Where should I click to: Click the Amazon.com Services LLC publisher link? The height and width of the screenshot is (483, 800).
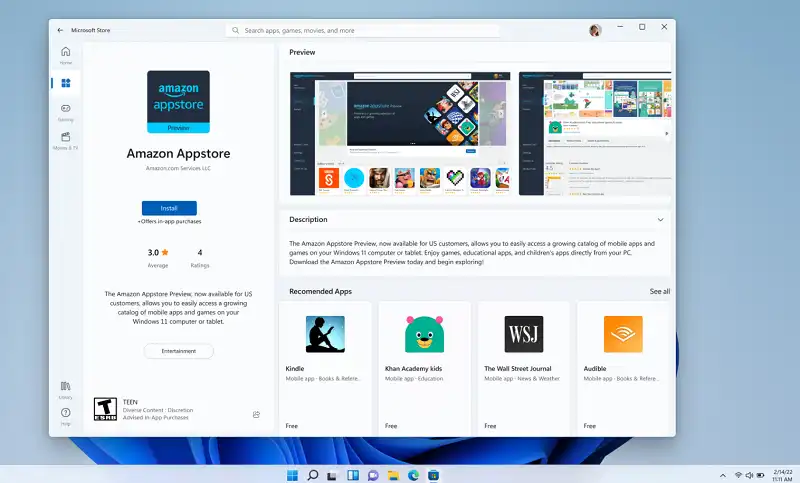click(178, 169)
